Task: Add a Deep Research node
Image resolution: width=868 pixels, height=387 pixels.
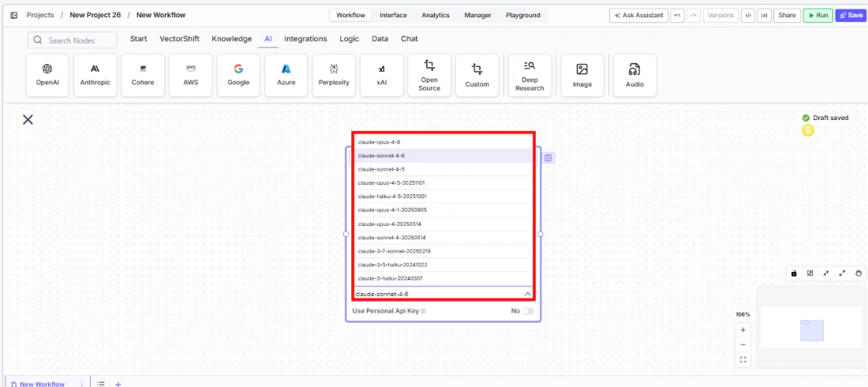Action: [x=529, y=75]
